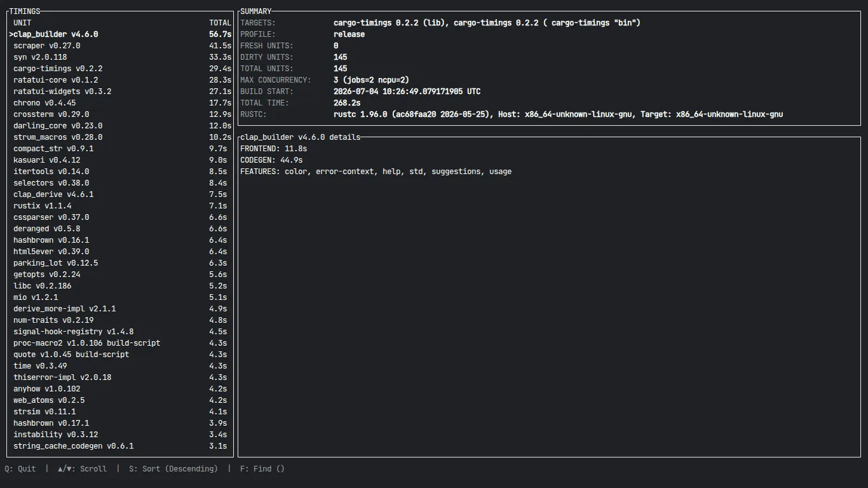Select the strsim v0.11.1 row
This screenshot has height=488, width=868.
(120, 412)
